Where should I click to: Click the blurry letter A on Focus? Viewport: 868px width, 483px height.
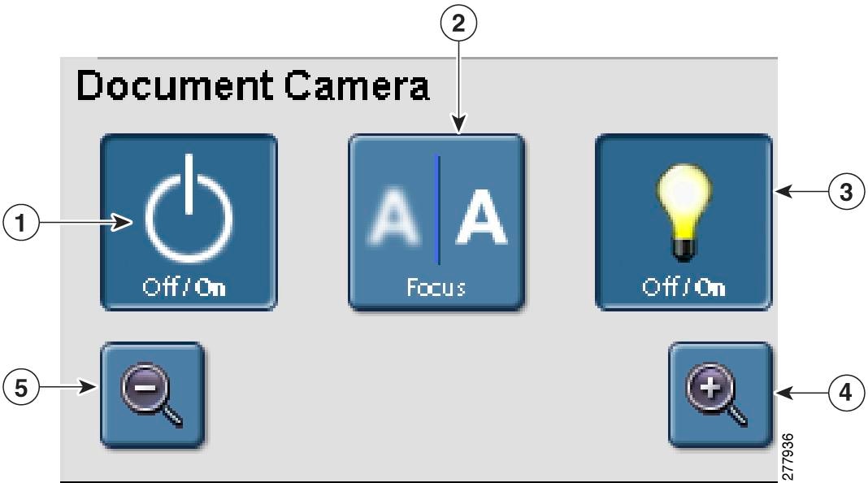coord(393,222)
